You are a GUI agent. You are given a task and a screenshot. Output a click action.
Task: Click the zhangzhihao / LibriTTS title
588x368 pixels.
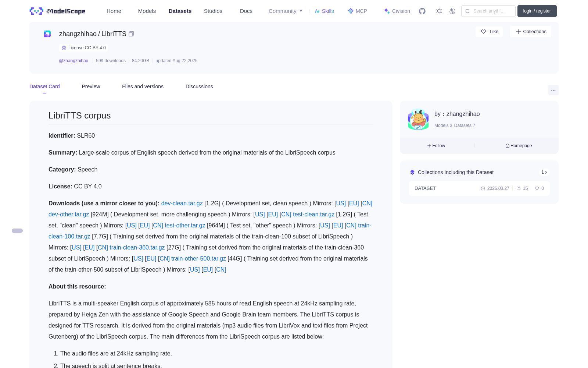(93, 34)
